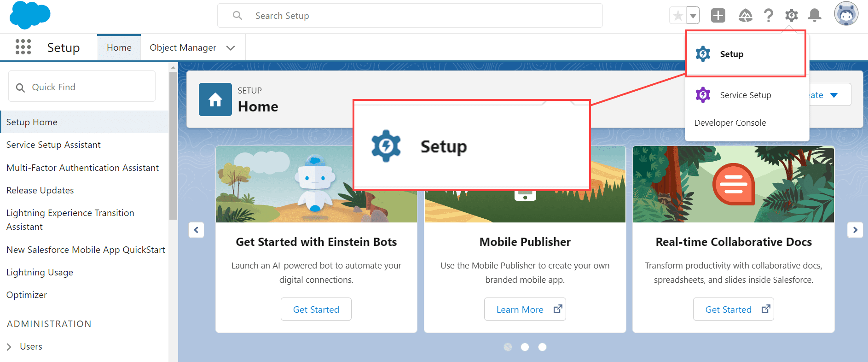Click the Setup Home house icon
Image resolution: width=868 pixels, height=362 pixels.
(x=215, y=99)
